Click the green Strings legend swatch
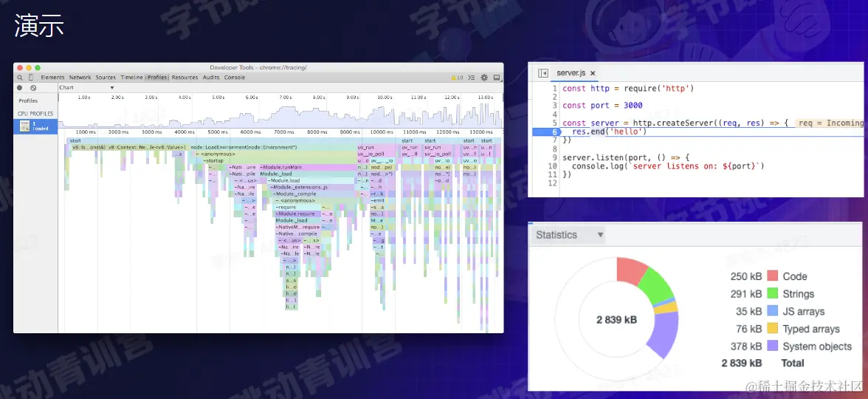The image size is (868, 399). coord(773,294)
